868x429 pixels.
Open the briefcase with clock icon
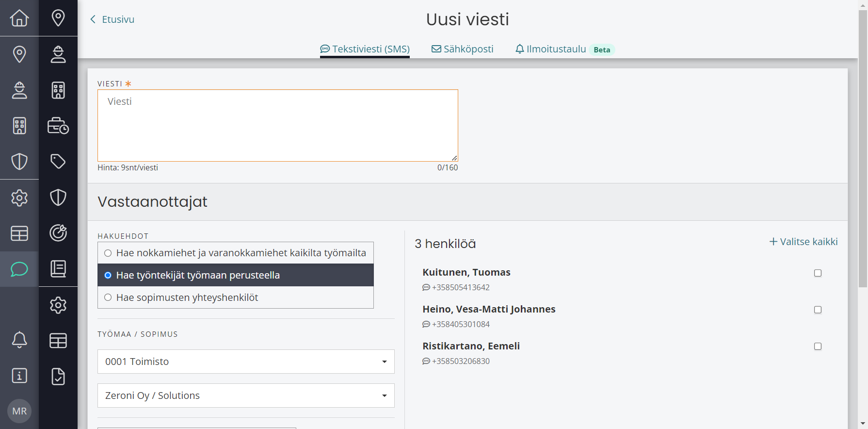tap(58, 126)
